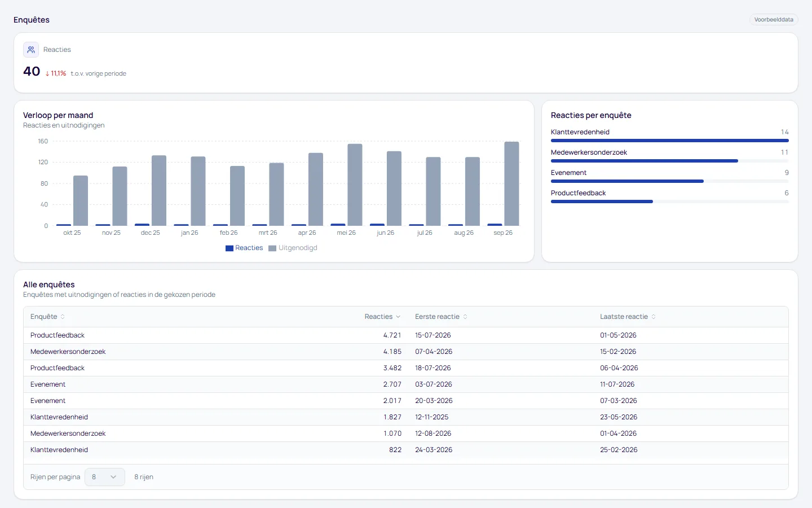Sort by Eerste reactie column
Screen dimensions: 812x508
click(441, 317)
